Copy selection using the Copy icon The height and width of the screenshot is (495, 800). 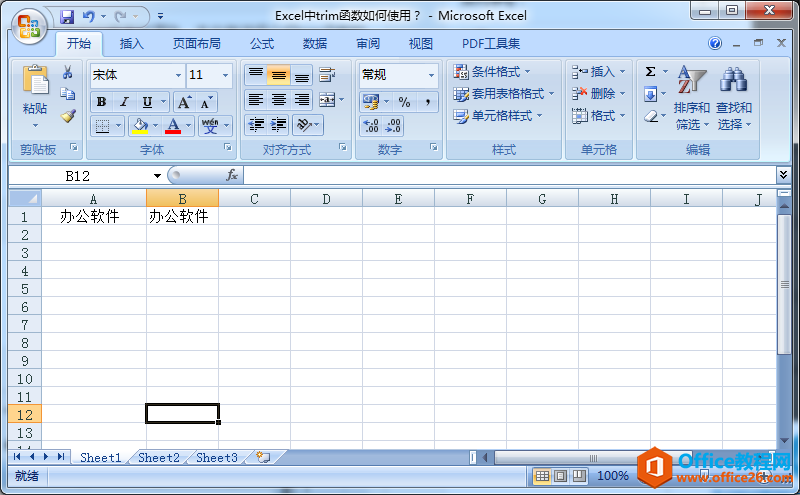[67, 94]
